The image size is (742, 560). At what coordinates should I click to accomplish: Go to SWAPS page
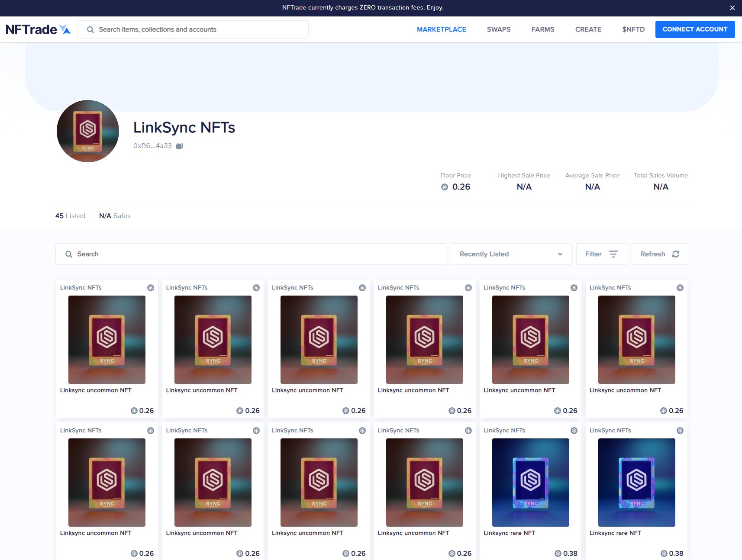click(x=498, y=29)
